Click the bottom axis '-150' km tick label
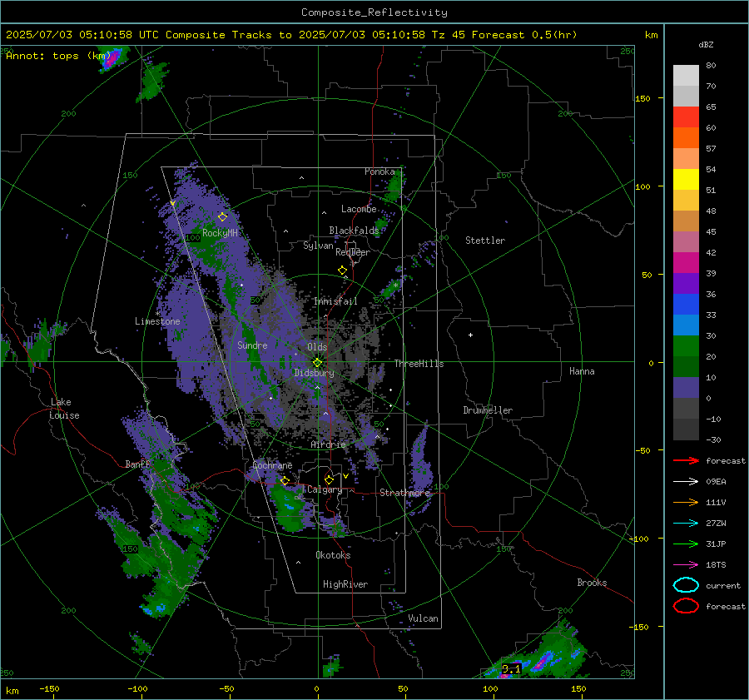Viewport: 749px width, 700px height. coord(49,688)
